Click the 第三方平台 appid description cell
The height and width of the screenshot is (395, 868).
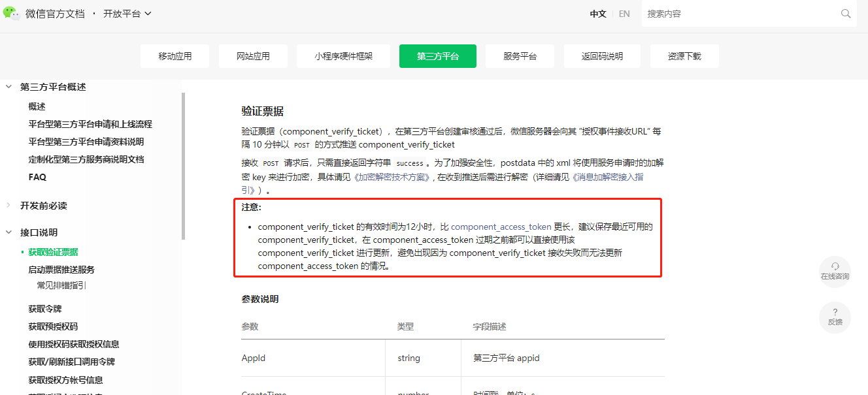563,358
